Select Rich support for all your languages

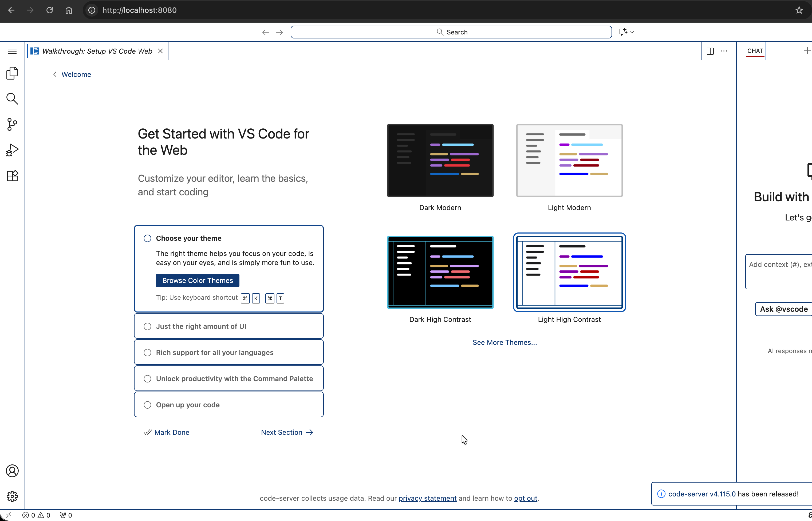[x=147, y=352]
